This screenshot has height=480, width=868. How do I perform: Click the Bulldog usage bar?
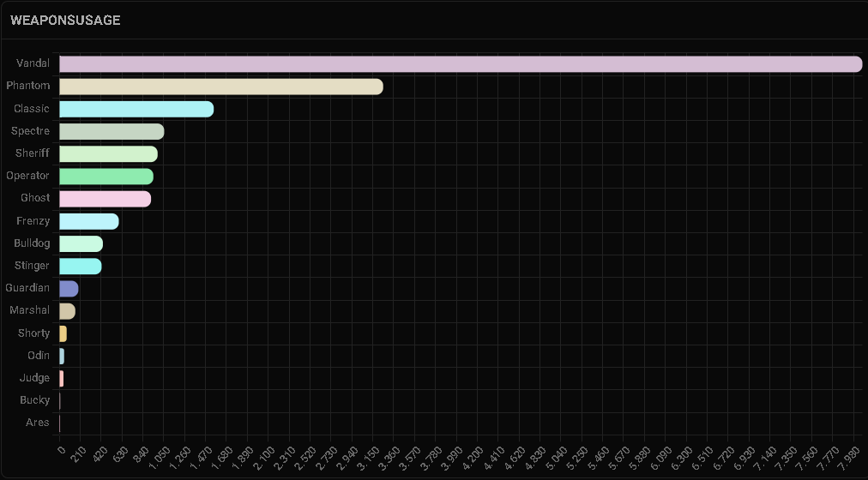pos(81,243)
